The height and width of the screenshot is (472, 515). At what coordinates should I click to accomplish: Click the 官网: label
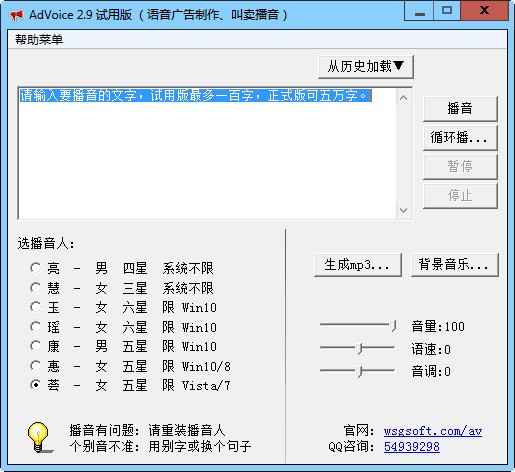click(359, 430)
